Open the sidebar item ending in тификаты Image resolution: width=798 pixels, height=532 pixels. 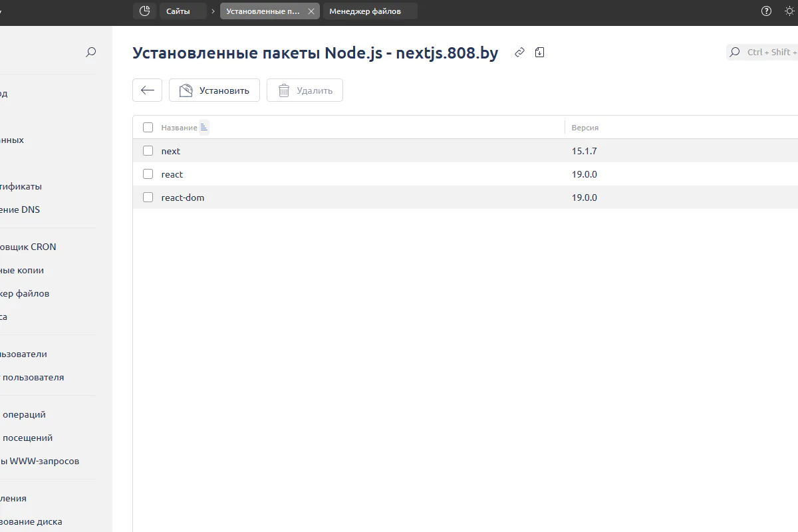point(21,186)
